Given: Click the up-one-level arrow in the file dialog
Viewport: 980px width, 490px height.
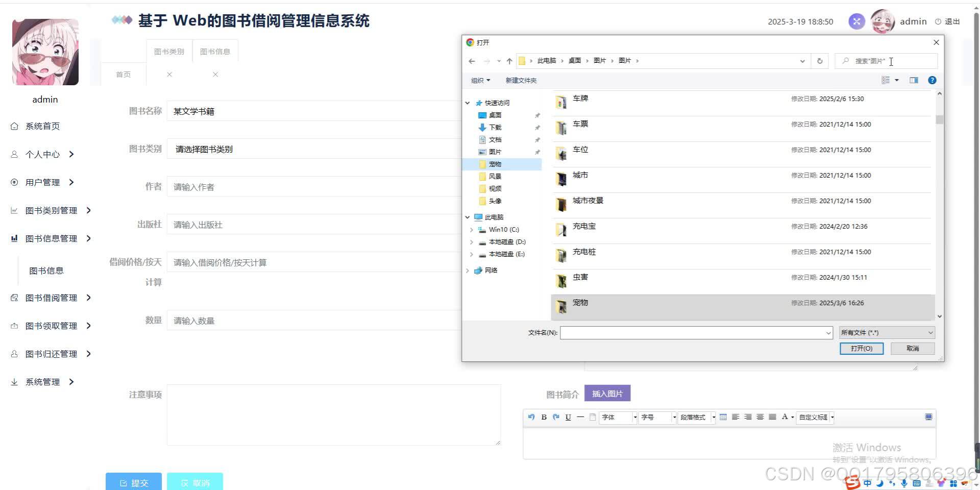Looking at the screenshot, I should point(509,61).
